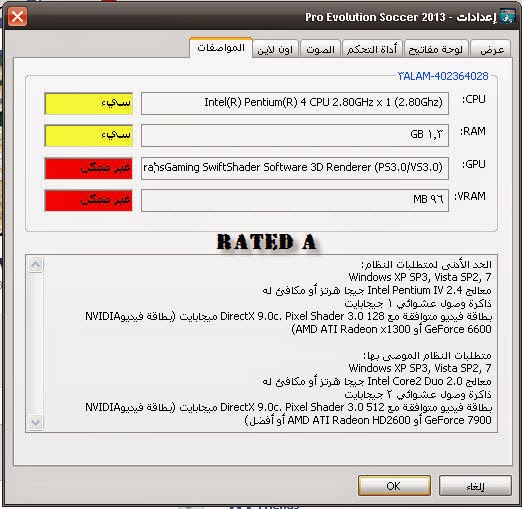This screenshot has width=522, height=509.
Task: Click the VRAM value field
Action: point(295,200)
